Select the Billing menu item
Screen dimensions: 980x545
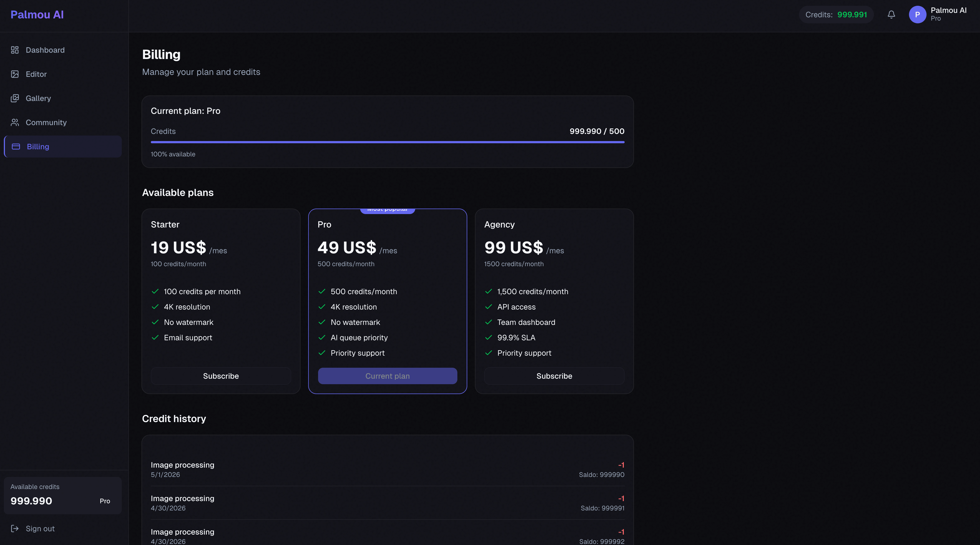(x=63, y=147)
